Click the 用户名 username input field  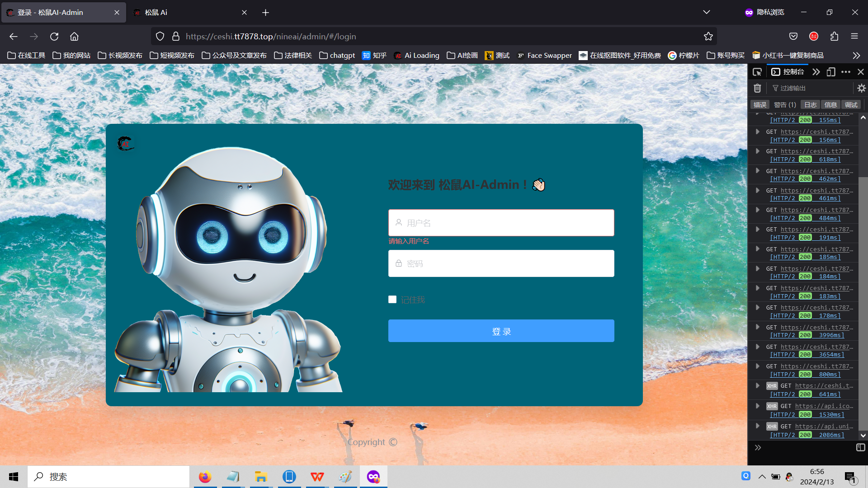[501, 223]
